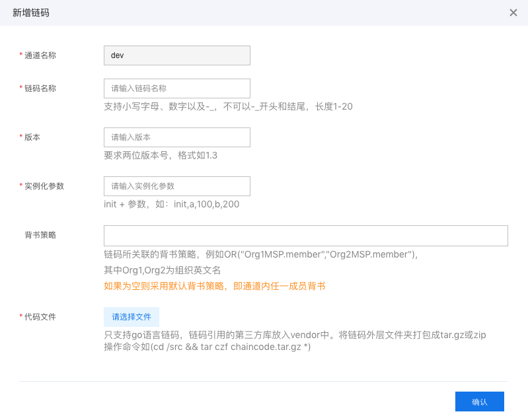Click the 通道名称 field label
The image size is (528, 420).
(x=40, y=55)
